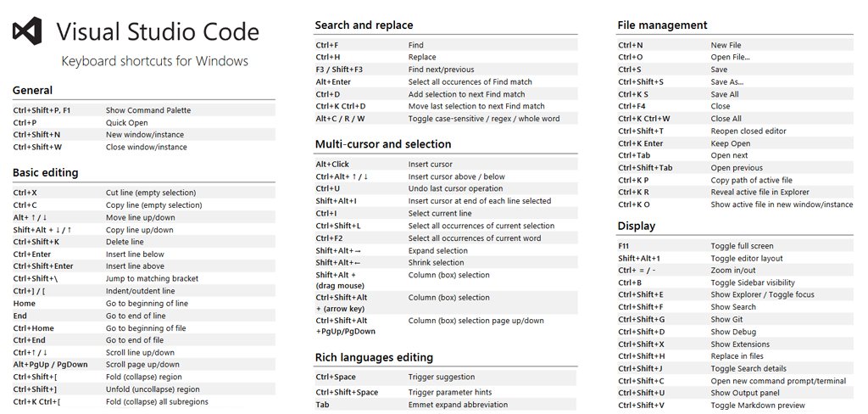Click the 'Select current line' description
This screenshot has height=414, width=868.
coord(440,214)
